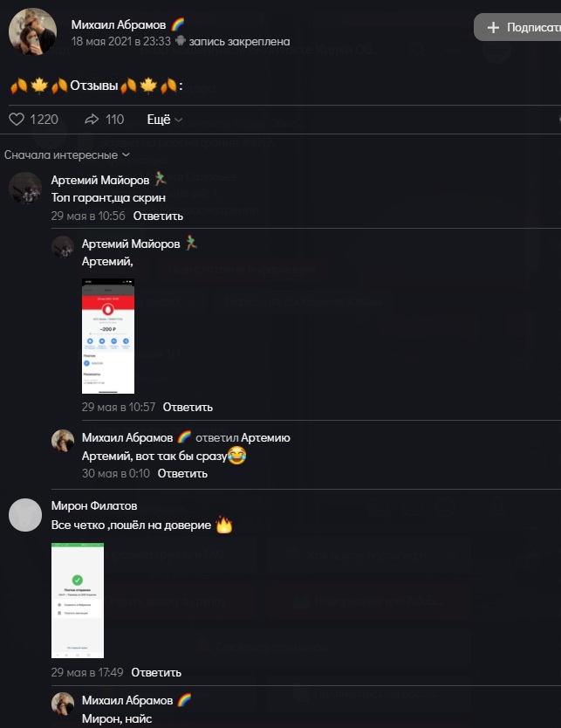This screenshot has width=561, height=728.
Task: Click the Подписаться subscribe button
Action: point(517,27)
